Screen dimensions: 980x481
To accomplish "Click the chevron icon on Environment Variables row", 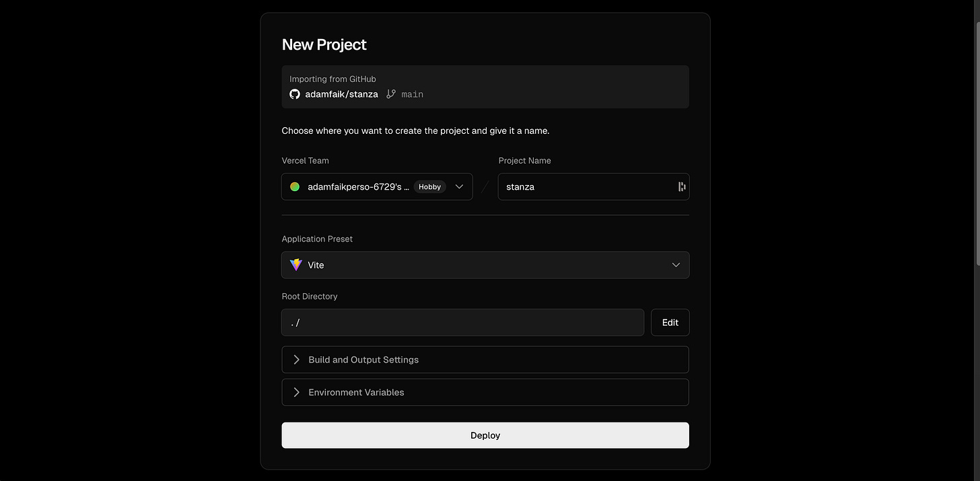I will [296, 392].
